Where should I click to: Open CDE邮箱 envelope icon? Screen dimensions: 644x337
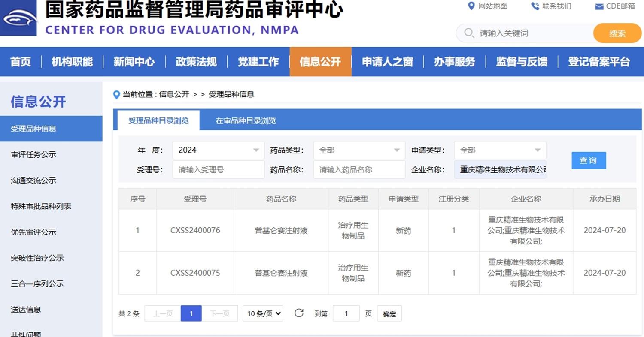(599, 6)
